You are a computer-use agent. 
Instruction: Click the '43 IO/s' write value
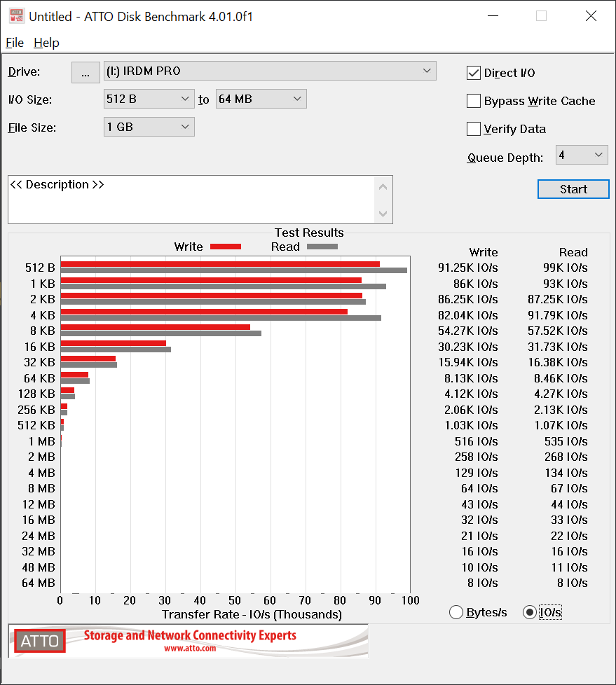pos(479,504)
